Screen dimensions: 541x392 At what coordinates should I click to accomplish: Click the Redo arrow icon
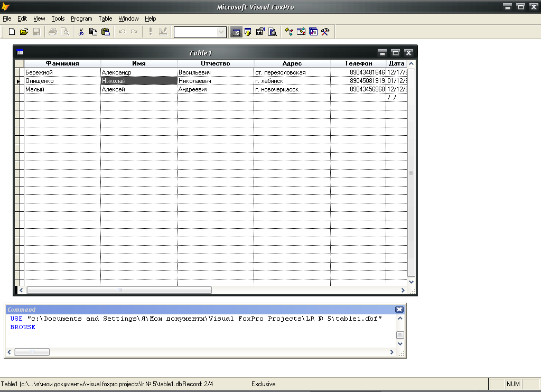(x=134, y=32)
